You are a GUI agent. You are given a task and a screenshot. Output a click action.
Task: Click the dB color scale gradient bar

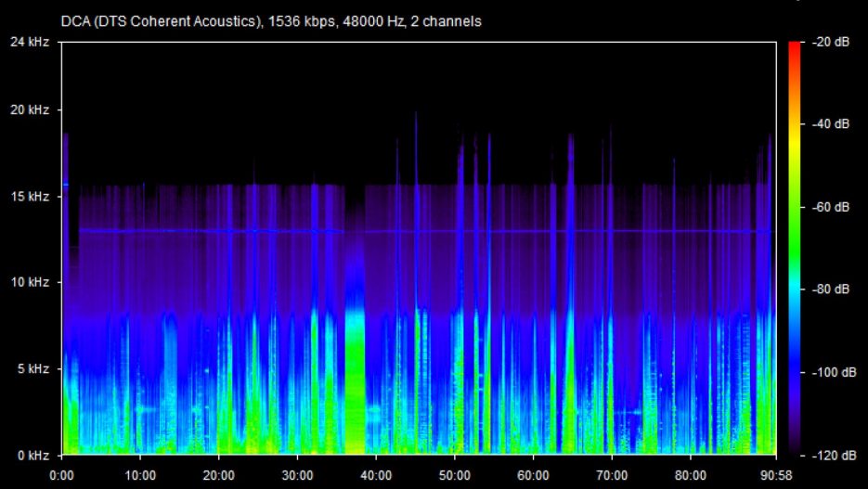[x=794, y=249]
